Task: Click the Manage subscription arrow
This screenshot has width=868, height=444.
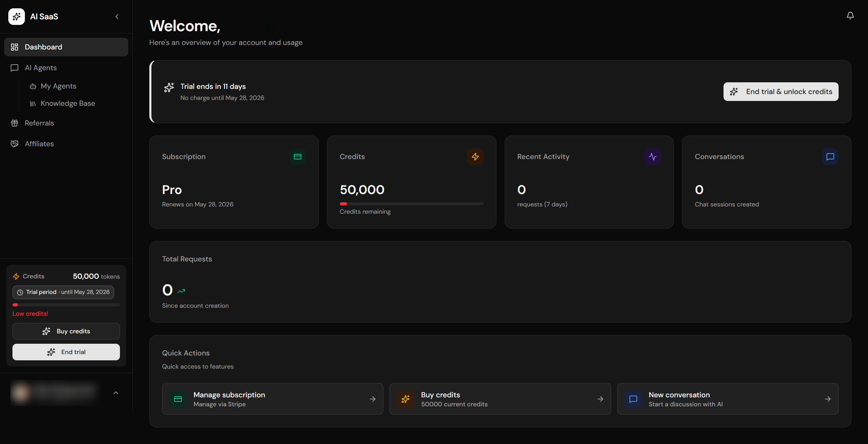Action: [x=373, y=399]
